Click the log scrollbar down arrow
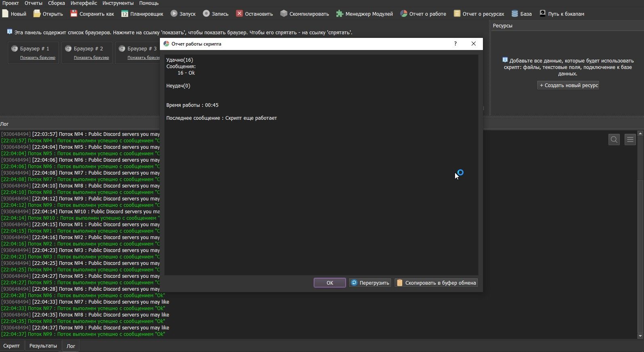This screenshot has width=644, height=352. 640,336
